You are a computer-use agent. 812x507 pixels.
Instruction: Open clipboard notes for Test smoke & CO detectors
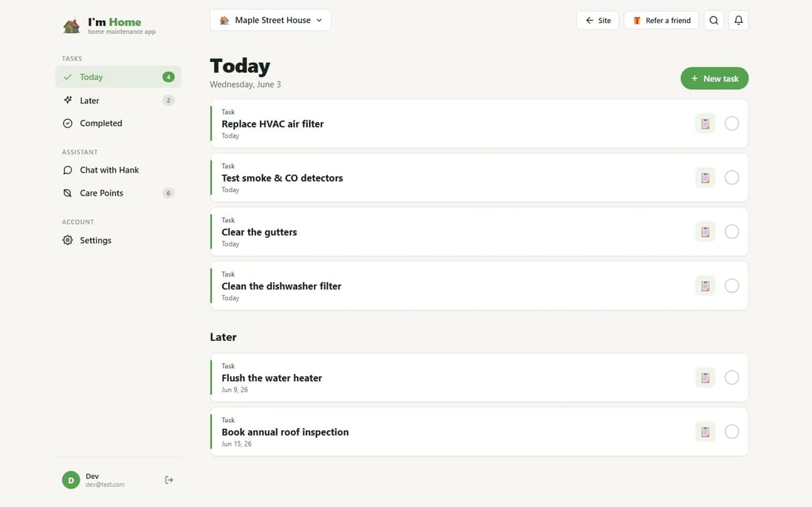pyautogui.click(x=705, y=178)
